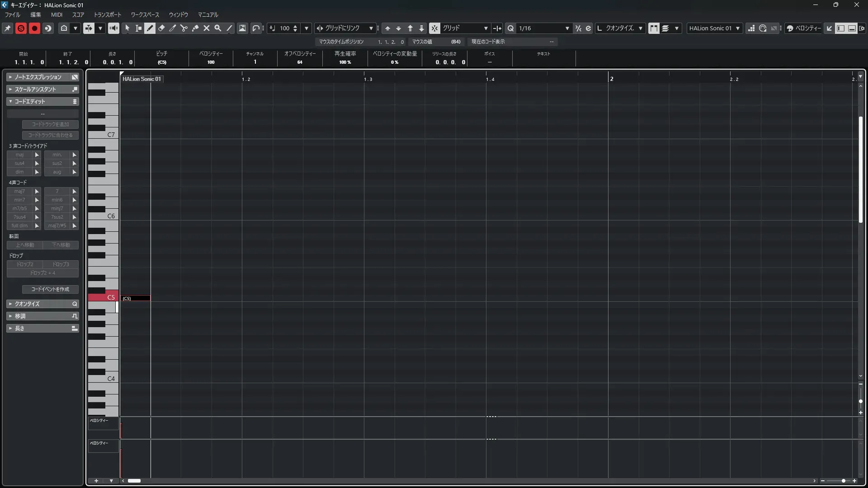Toggle acoustic feedback speaker button
This screenshot has width=868, height=488.
click(x=113, y=28)
